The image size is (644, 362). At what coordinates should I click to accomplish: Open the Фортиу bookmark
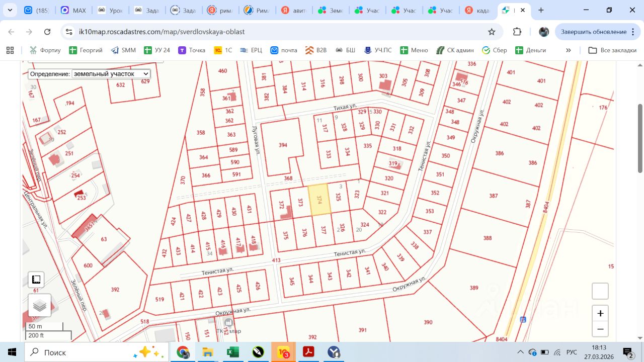coord(45,50)
